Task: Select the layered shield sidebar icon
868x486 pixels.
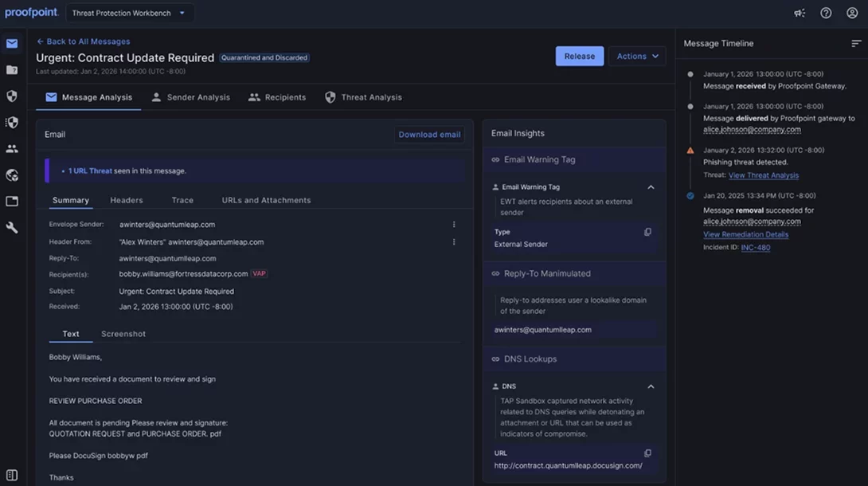Action: click(12, 123)
